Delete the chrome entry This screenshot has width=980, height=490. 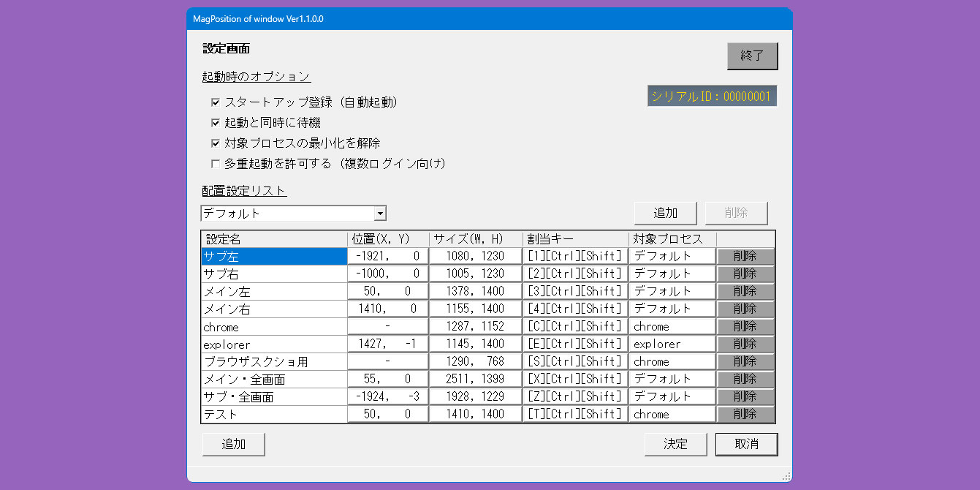coord(745,326)
